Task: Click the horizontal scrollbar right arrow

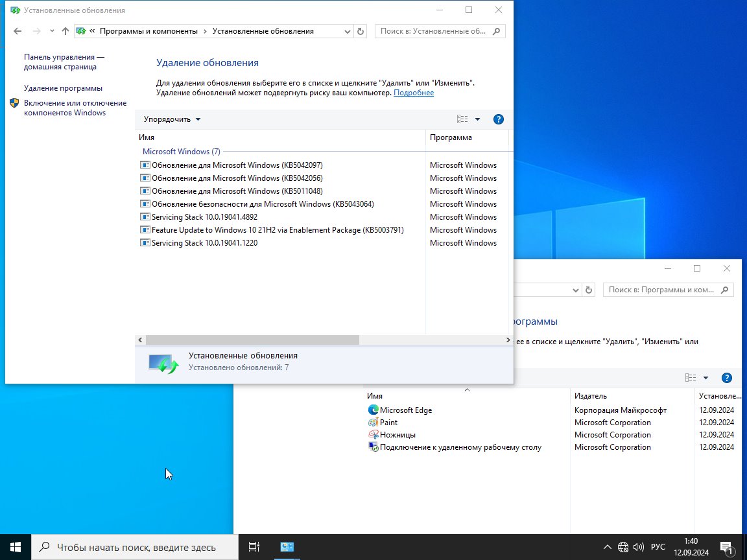Action: coord(508,340)
